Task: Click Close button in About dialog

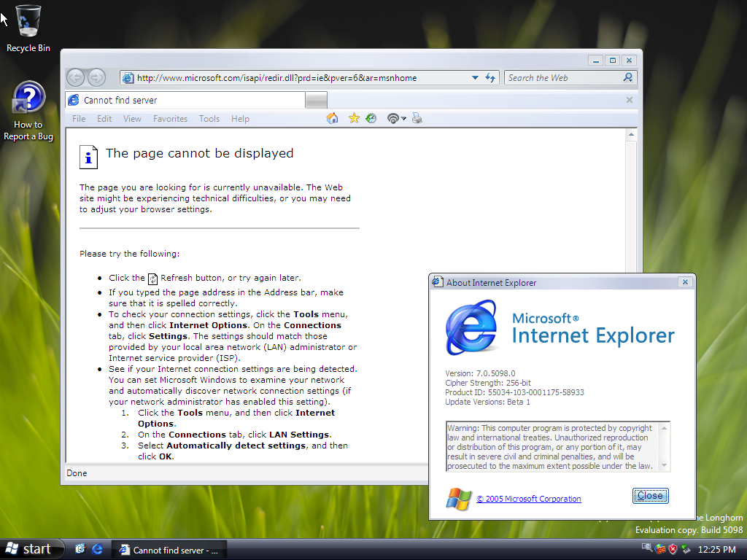Action: point(650,496)
